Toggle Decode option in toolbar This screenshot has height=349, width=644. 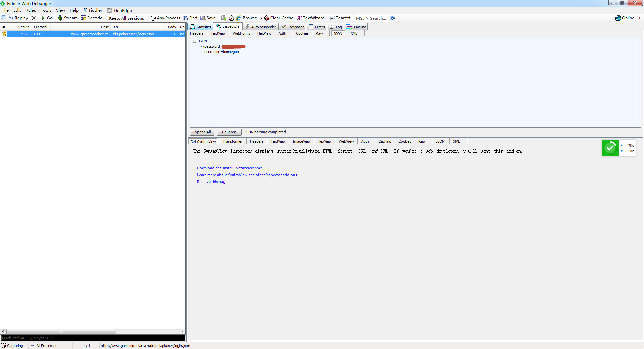pyautogui.click(x=92, y=18)
